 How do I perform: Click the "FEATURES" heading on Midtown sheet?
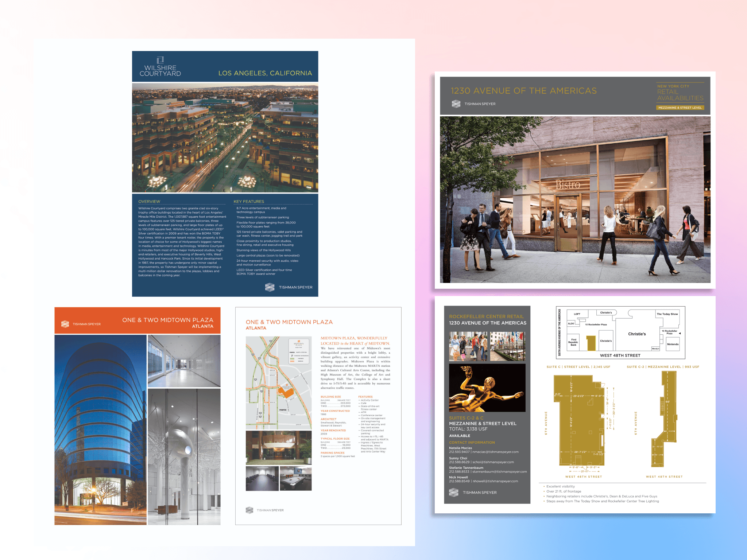(365, 397)
